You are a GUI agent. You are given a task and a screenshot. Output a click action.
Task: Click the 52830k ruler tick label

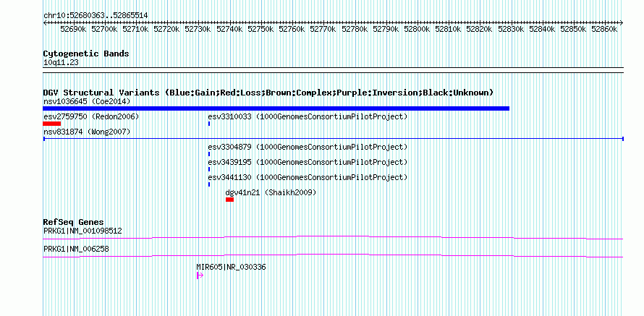coord(511,29)
